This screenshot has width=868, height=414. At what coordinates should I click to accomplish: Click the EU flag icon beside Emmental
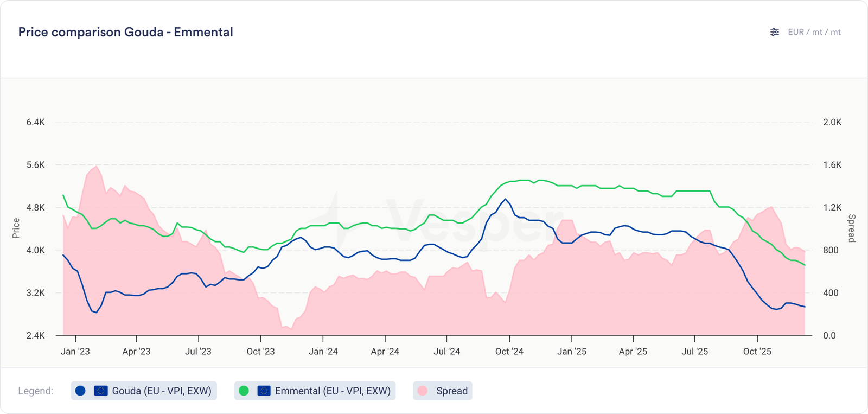pyautogui.click(x=264, y=391)
